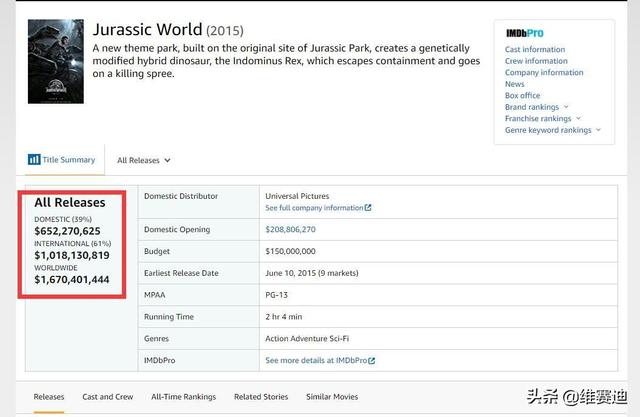Click the Domestic Opening row label
This screenshot has height=417, width=640.
point(177,229)
